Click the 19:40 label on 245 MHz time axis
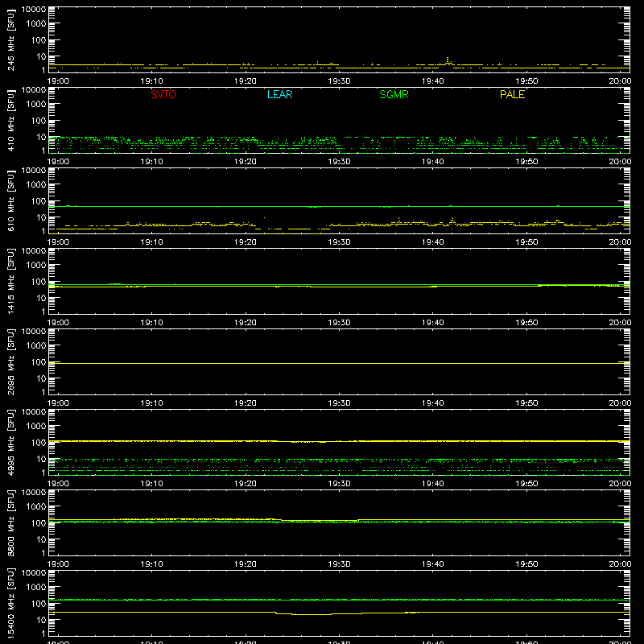The image size is (644, 644). tap(433, 81)
